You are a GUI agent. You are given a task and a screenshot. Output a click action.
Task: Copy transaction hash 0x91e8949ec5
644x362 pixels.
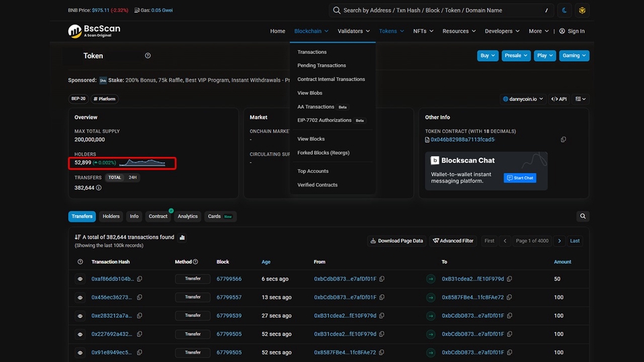point(140,352)
